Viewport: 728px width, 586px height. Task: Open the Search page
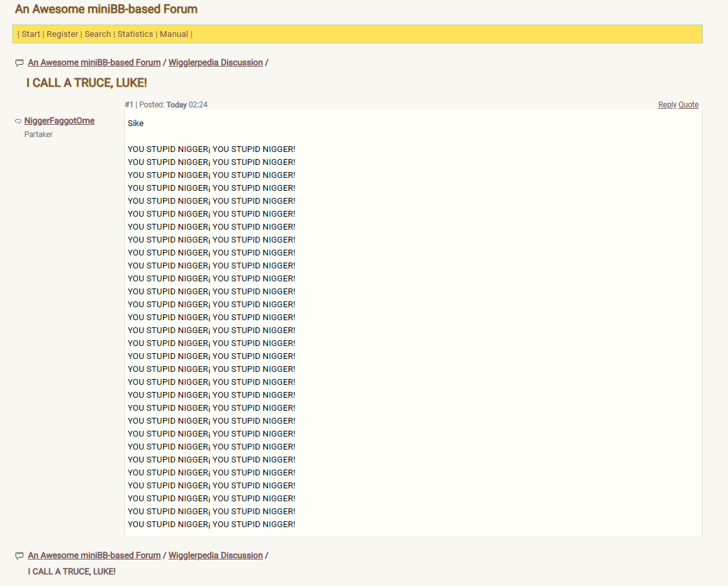click(98, 34)
